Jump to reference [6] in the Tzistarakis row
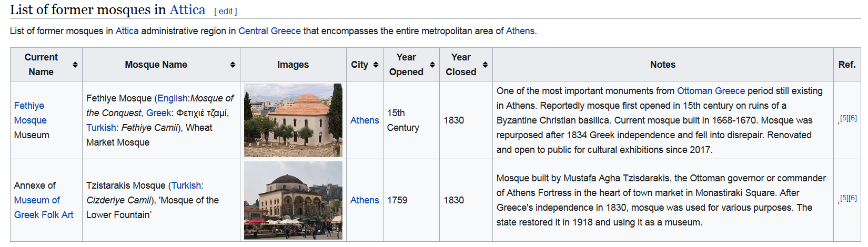868x247 pixels. coord(853,198)
